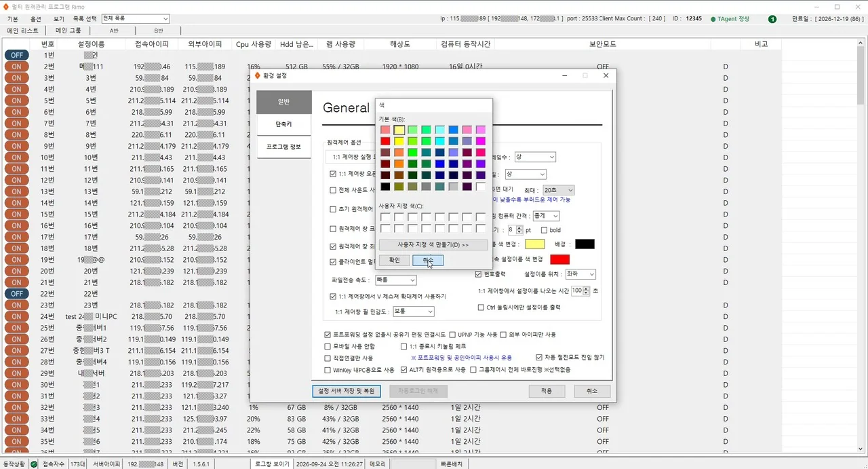The width and height of the screenshot is (868, 469).
Task: Click the red 설정이름 색 변경 swatch
Action: click(x=559, y=259)
